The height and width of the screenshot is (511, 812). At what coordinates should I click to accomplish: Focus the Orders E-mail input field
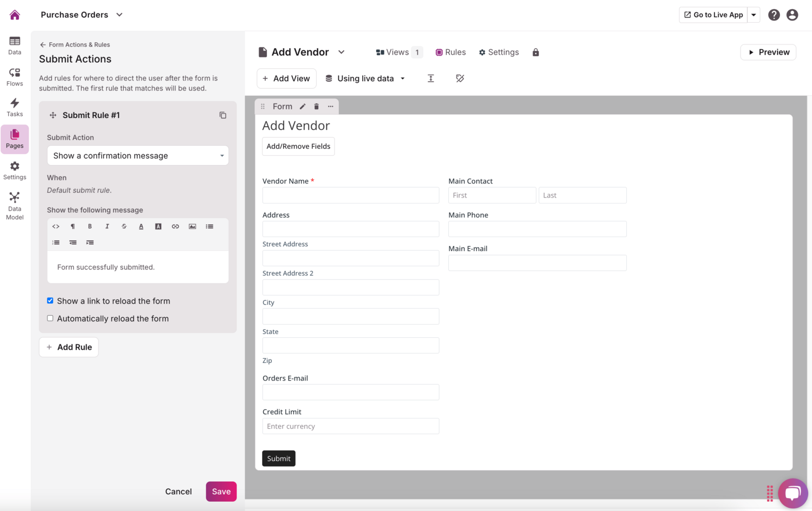pos(351,392)
